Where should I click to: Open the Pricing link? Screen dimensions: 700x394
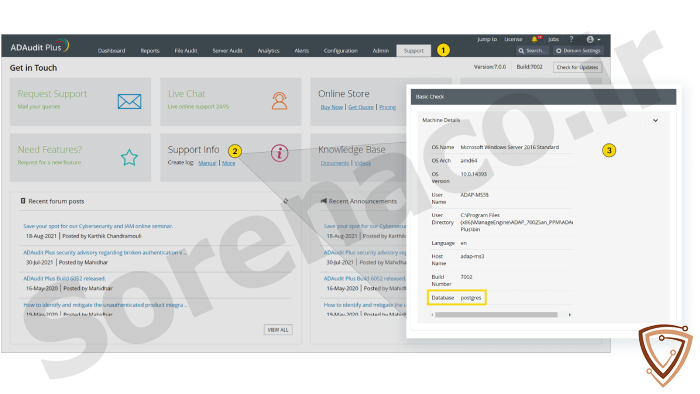(388, 107)
